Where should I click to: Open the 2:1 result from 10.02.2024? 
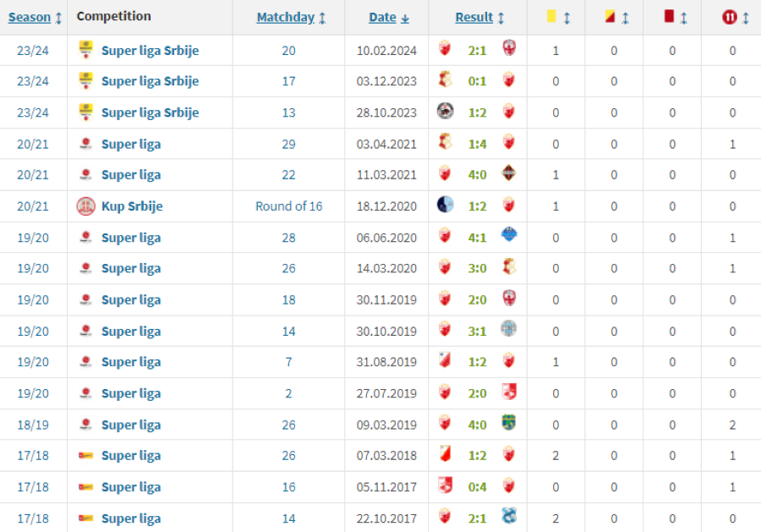click(x=477, y=51)
